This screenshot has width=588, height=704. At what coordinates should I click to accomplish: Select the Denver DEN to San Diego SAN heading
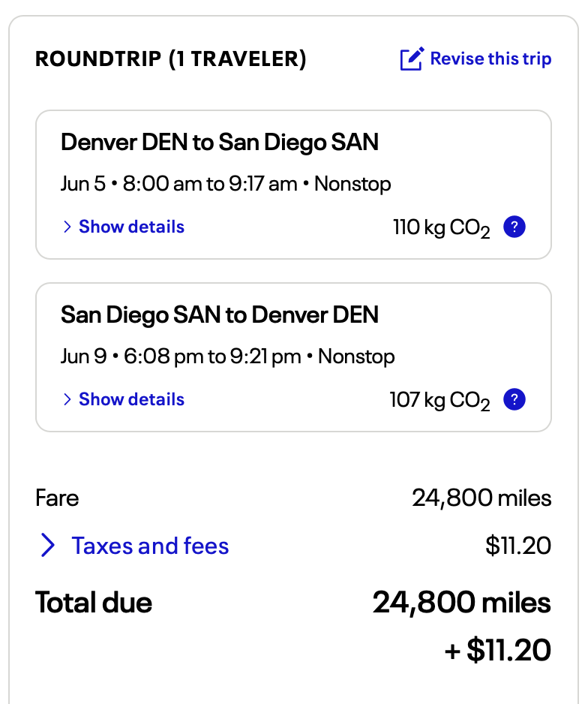click(x=220, y=142)
